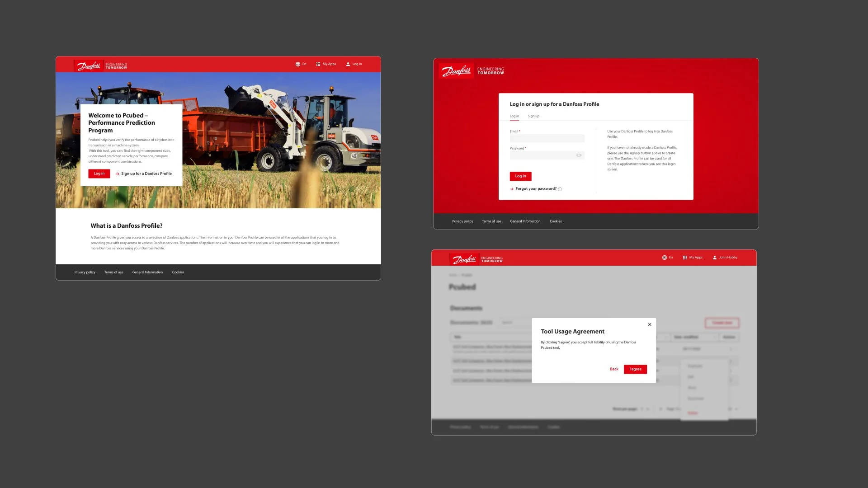Open Privacy policy in the login form page footer
The image size is (868, 488).
[x=462, y=221]
